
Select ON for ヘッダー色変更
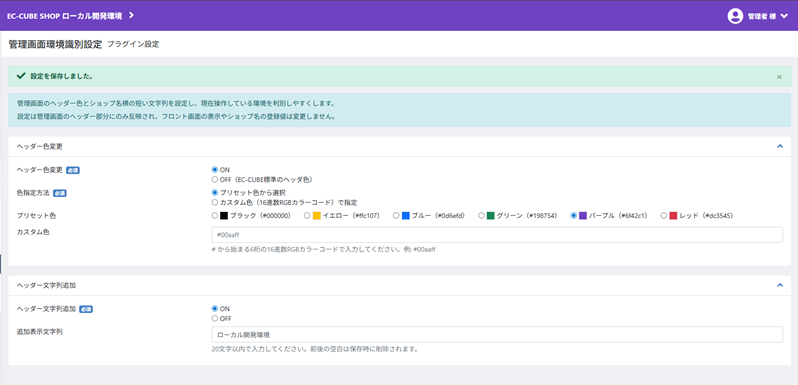215,170
